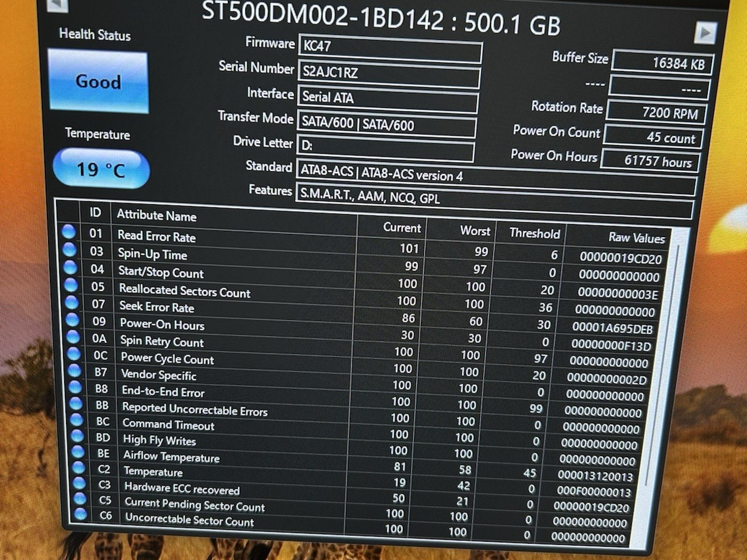
Task: Click the Command Timeout status orb
Action: [x=77, y=420]
